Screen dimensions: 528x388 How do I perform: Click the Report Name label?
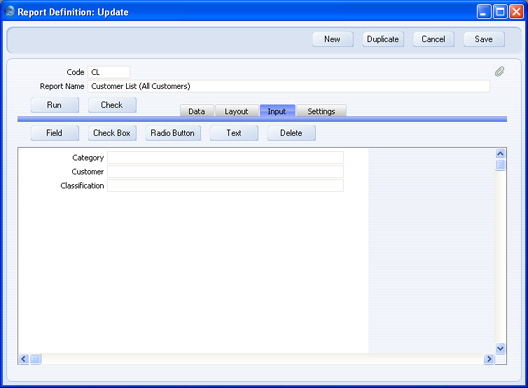62,86
